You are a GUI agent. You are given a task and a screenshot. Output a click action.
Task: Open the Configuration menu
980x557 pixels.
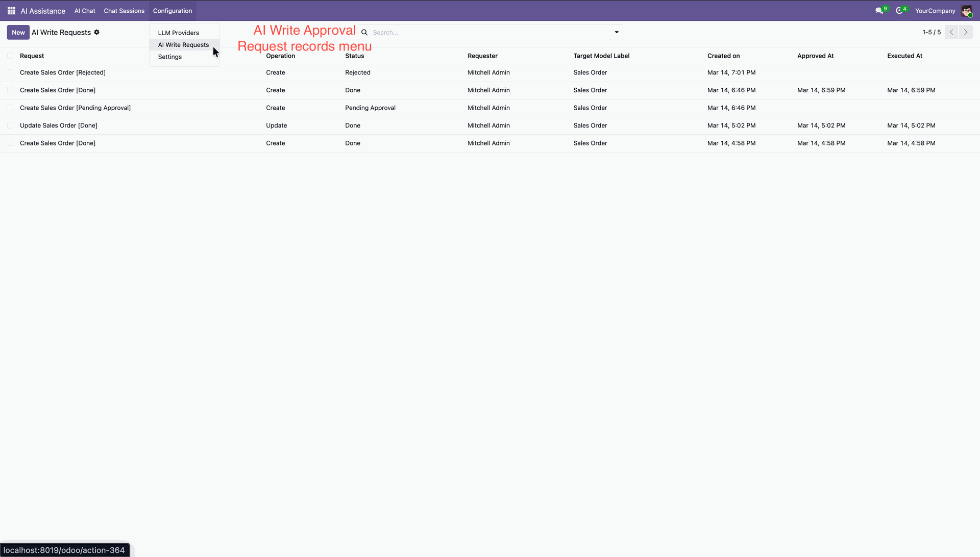(x=173, y=11)
